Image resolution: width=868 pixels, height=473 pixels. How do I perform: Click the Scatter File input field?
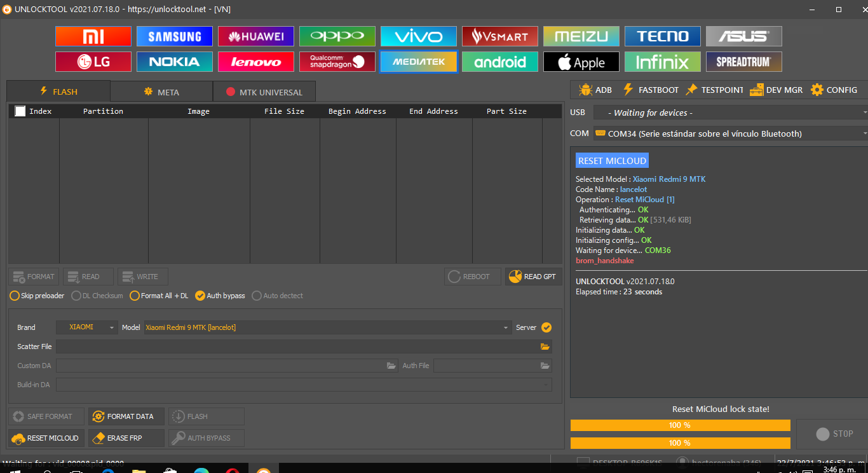(297, 346)
